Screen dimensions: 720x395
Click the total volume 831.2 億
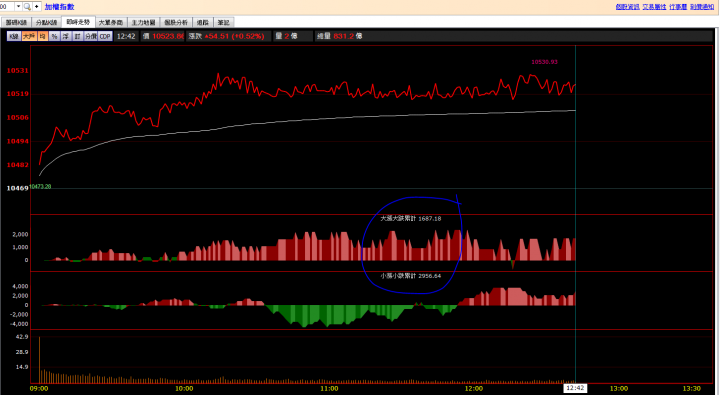348,36
